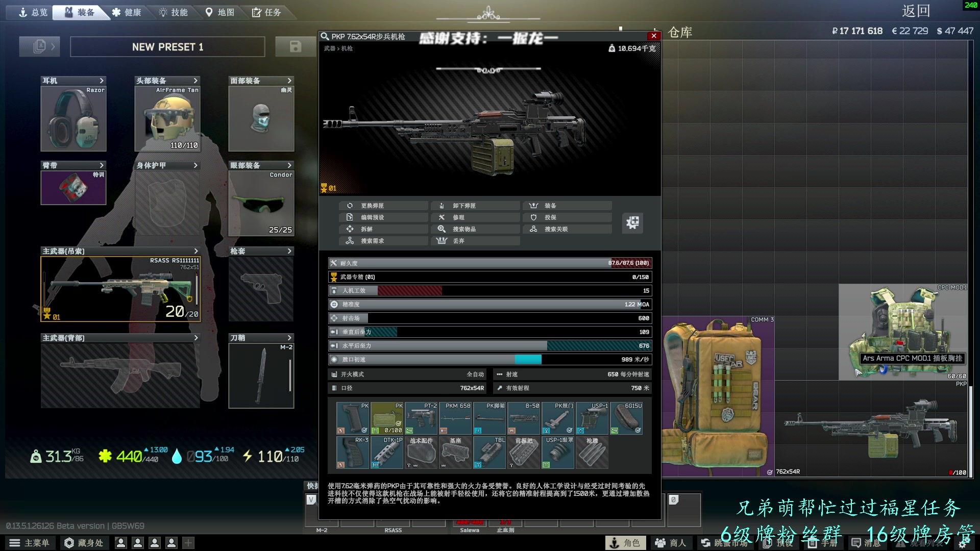980x551 pixels.
Task: Open the weapon modding gear-plus icon
Action: click(632, 222)
